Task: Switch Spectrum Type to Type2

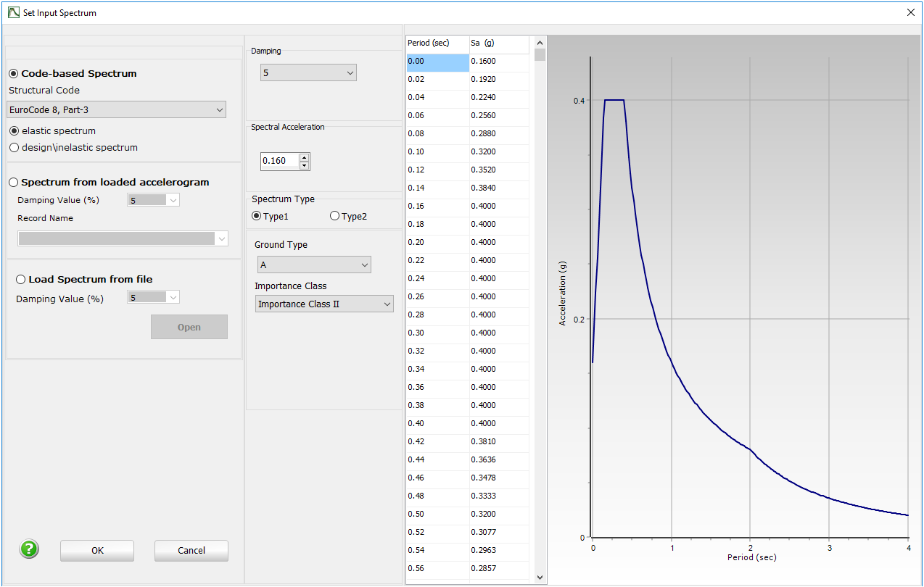Action: point(335,216)
